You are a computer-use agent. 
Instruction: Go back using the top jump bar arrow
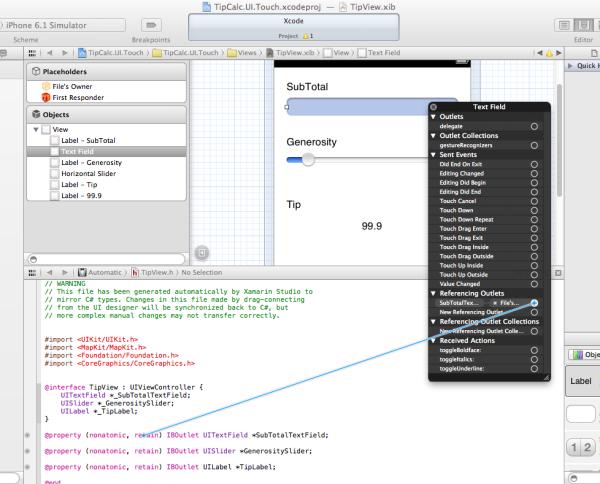49,53
